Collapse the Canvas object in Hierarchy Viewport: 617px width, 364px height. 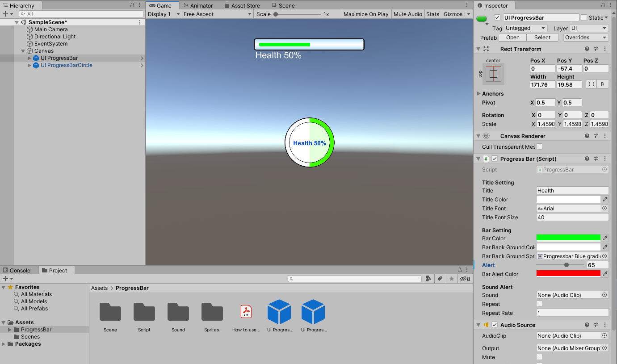coord(23,51)
